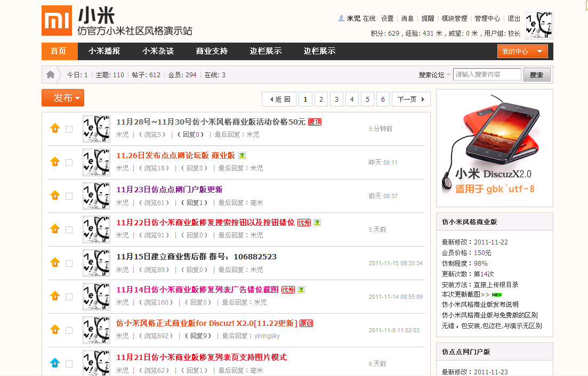588x376 pixels.
Task: Click the Xiaomi MI logo
Action: 57,21
